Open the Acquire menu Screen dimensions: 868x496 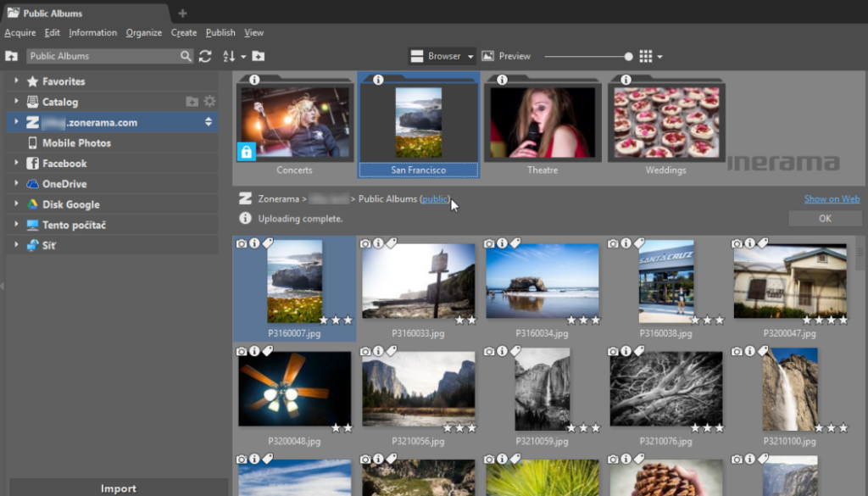pos(20,33)
